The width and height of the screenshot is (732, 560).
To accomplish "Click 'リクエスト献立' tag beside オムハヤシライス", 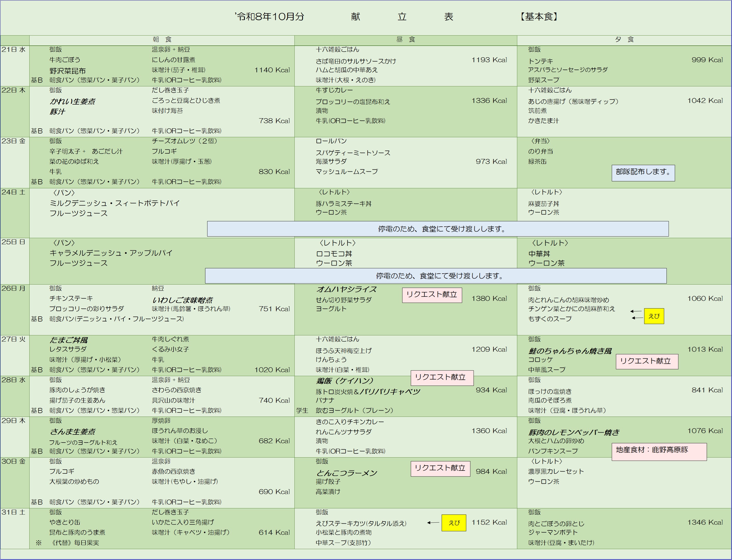I will pyautogui.click(x=432, y=295).
